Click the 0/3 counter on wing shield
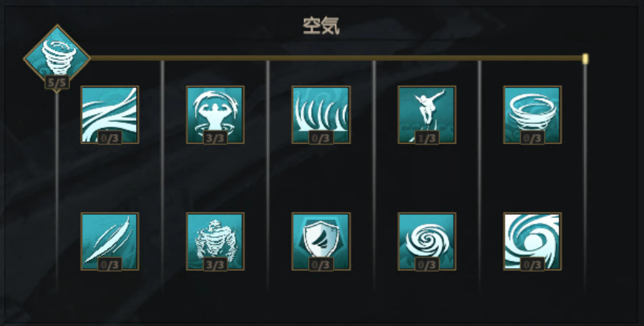The height and width of the screenshot is (326, 644). [x=321, y=265]
